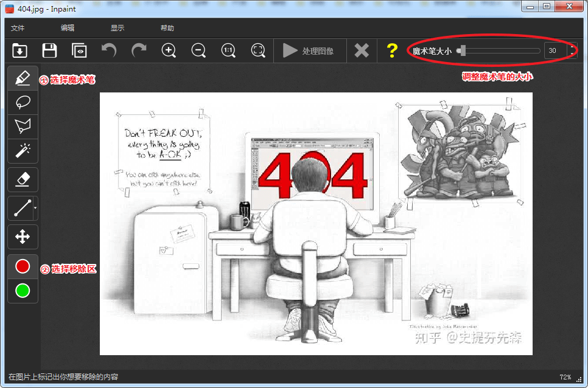Click the 404.jpg image canvas
The width and height of the screenshot is (588, 388).
[316, 224]
